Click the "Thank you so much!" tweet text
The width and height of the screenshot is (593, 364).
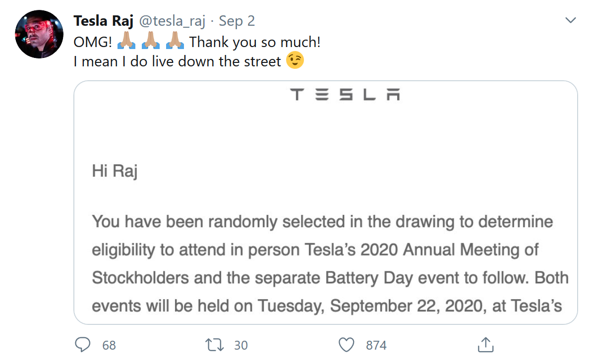pos(255,42)
